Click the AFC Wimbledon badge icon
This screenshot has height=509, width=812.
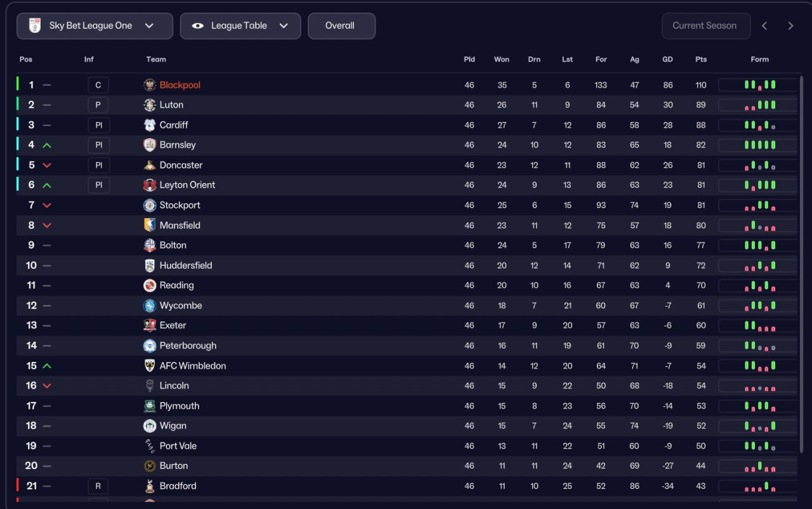coord(150,366)
